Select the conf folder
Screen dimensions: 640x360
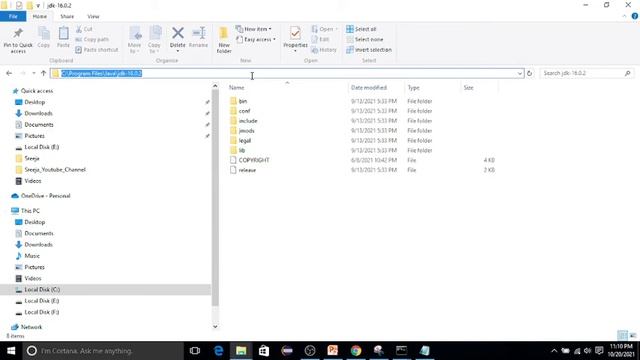(x=244, y=111)
